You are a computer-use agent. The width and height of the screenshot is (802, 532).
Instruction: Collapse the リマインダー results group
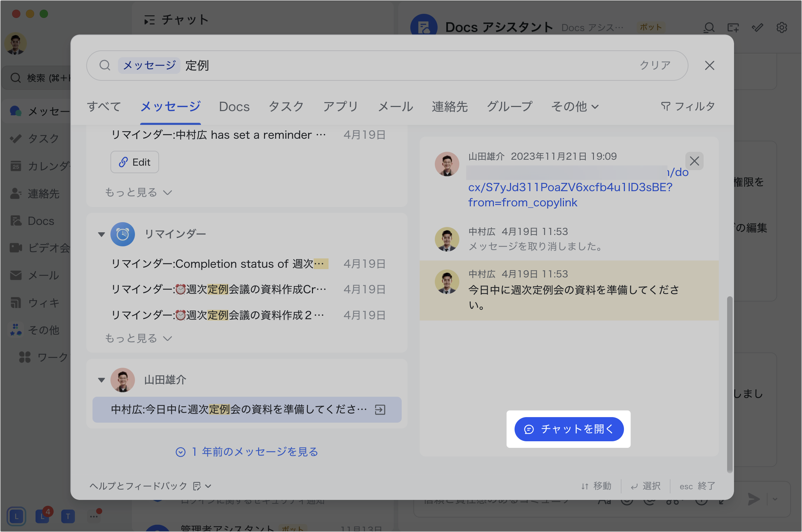pyautogui.click(x=101, y=234)
